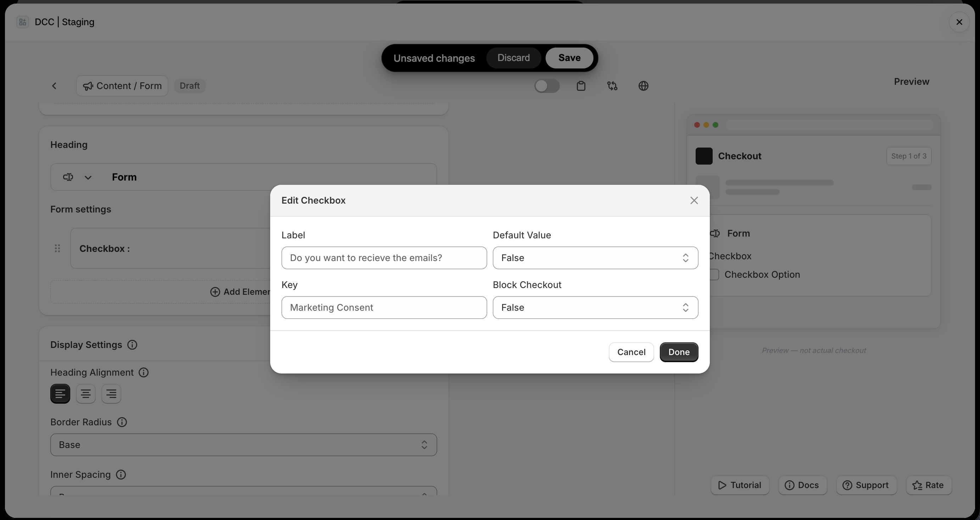The height and width of the screenshot is (520, 980).
Task: Save the unsaved changes
Action: [x=569, y=58]
